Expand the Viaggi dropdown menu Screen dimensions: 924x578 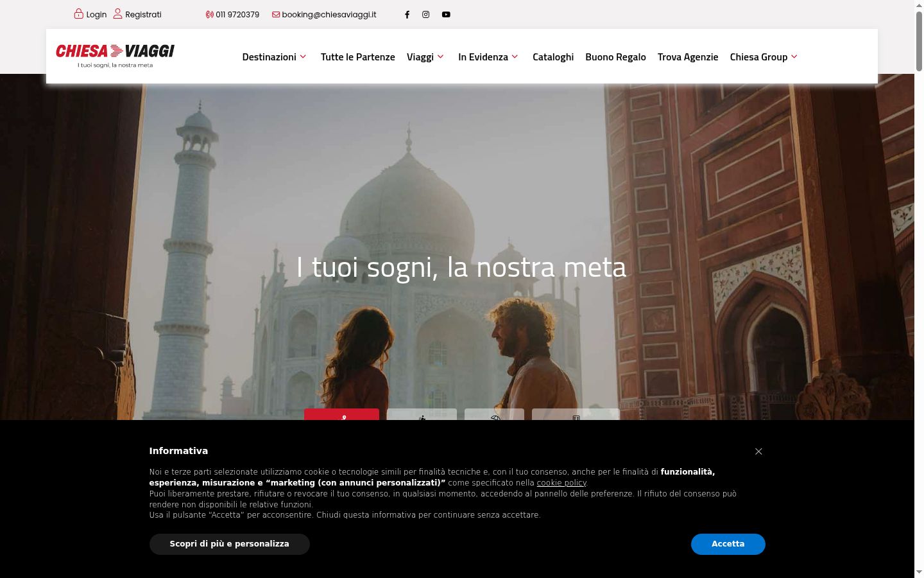[425, 57]
